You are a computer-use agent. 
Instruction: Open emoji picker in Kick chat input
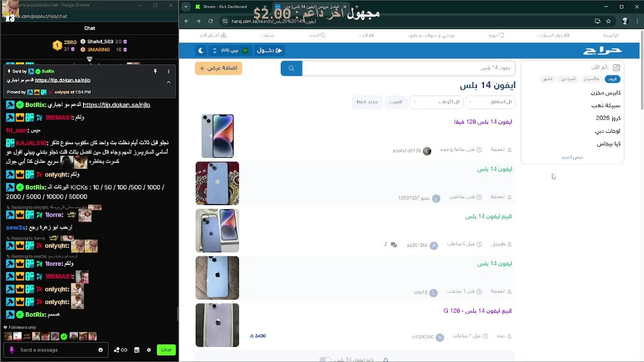pyautogui.click(x=101, y=350)
